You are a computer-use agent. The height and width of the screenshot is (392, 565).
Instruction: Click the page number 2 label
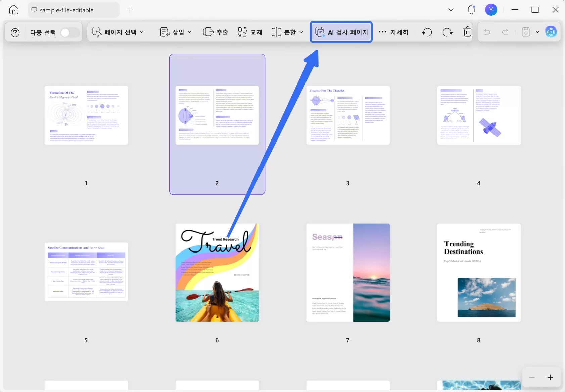tap(217, 183)
